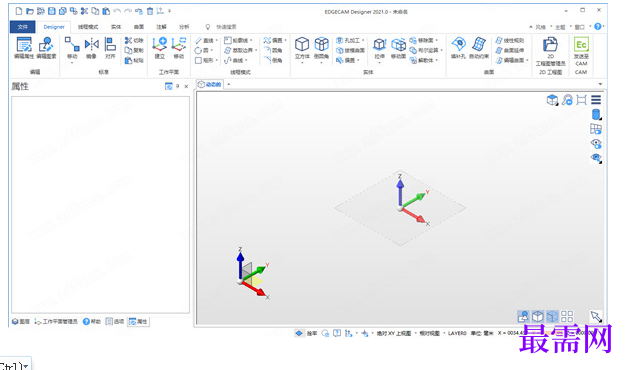This screenshot has width=631, height=370.
Task: Toggle the upper eye visibility icon
Action: tap(596, 144)
